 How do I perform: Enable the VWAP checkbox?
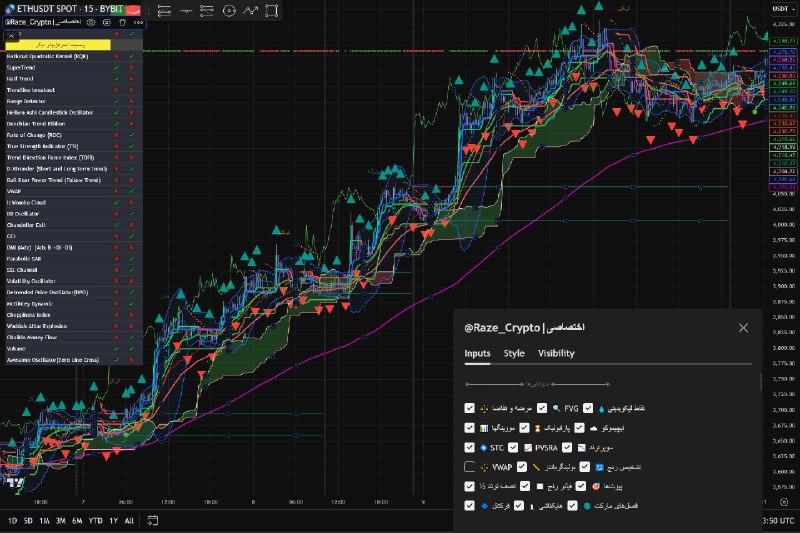click(470, 466)
